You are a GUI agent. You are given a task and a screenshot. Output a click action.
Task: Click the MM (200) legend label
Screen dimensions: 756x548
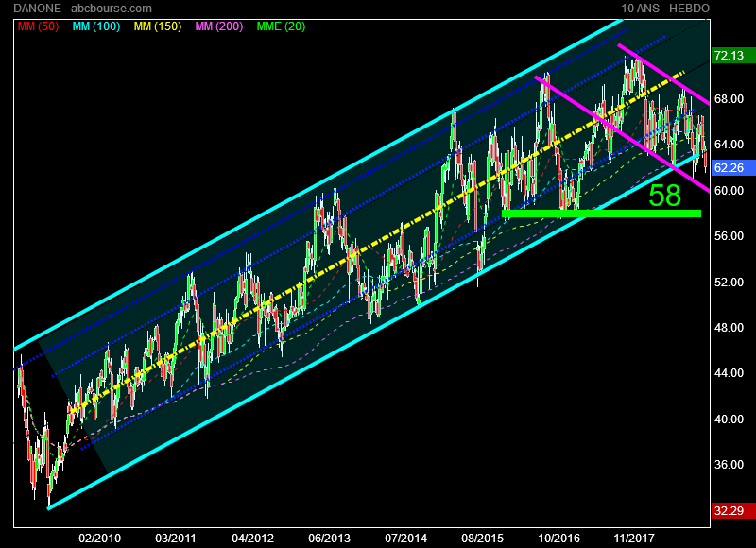[x=219, y=26]
